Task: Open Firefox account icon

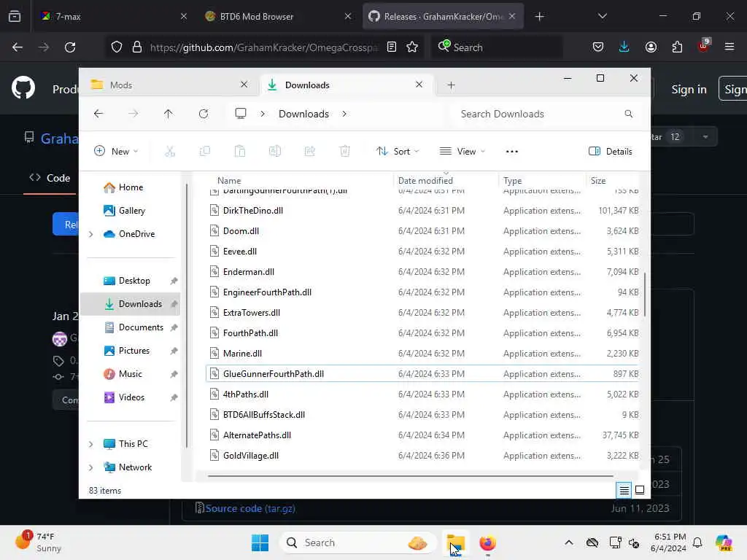Action: [x=651, y=47]
